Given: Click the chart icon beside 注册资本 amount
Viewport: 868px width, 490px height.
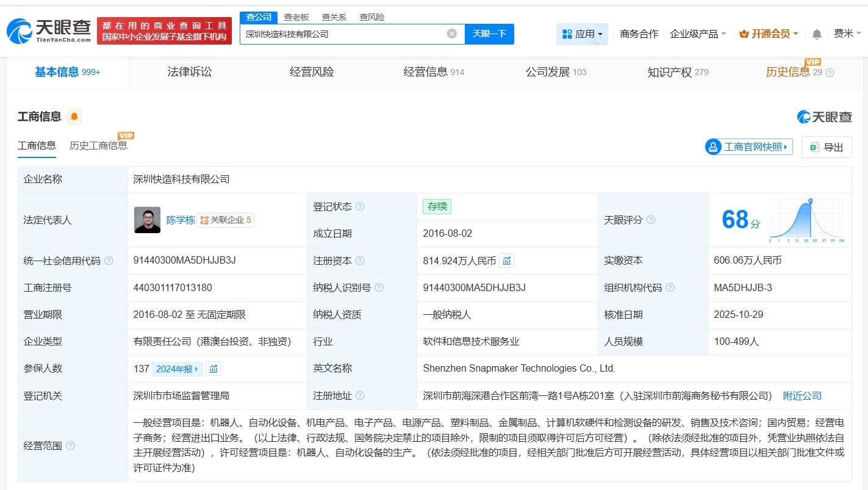Looking at the screenshot, I should (x=507, y=260).
